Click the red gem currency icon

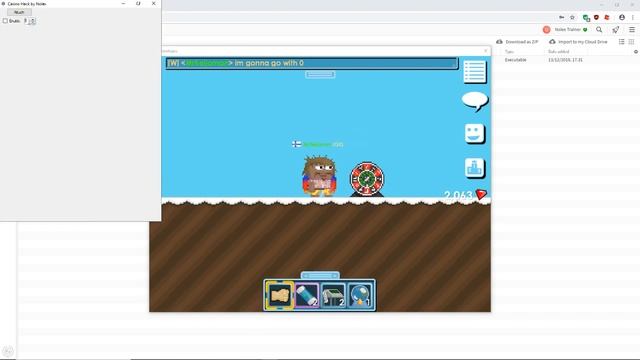pyautogui.click(x=482, y=195)
